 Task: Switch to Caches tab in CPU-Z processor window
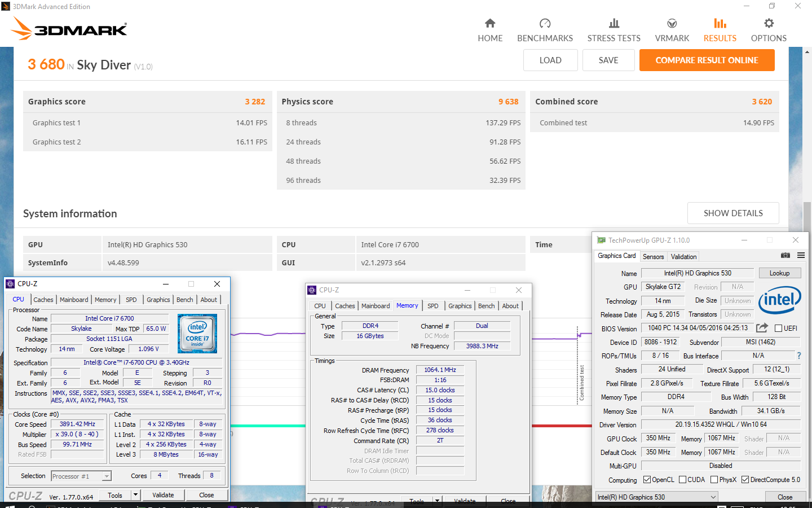(x=43, y=300)
